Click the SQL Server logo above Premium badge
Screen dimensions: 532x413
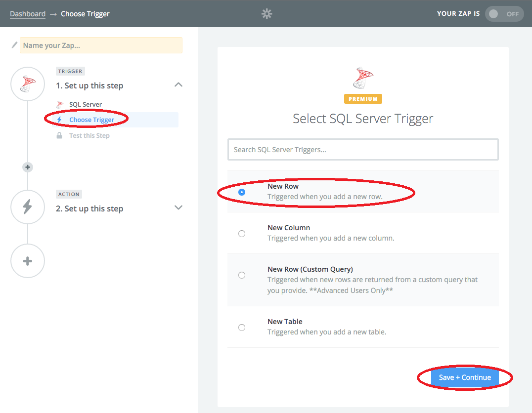click(363, 79)
